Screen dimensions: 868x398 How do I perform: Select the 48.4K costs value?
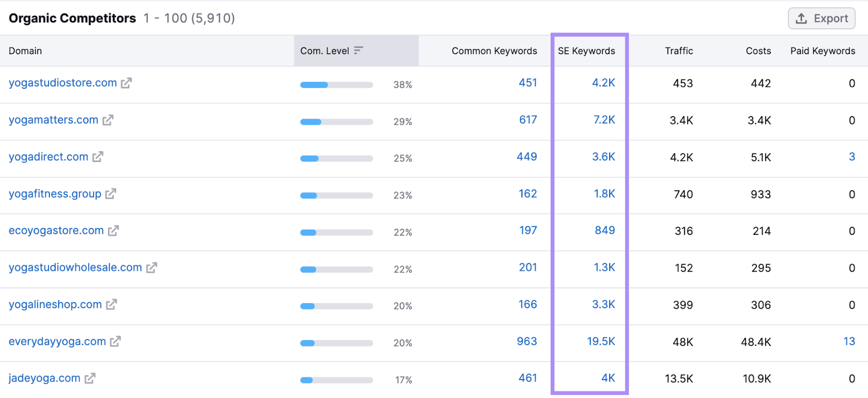click(x=756, y=342)
